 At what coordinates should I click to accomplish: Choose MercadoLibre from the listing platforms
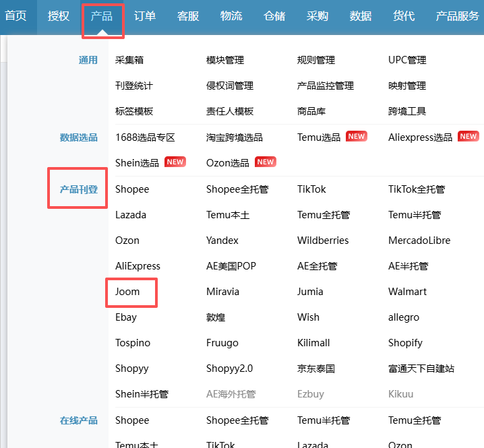coord(419,241)
